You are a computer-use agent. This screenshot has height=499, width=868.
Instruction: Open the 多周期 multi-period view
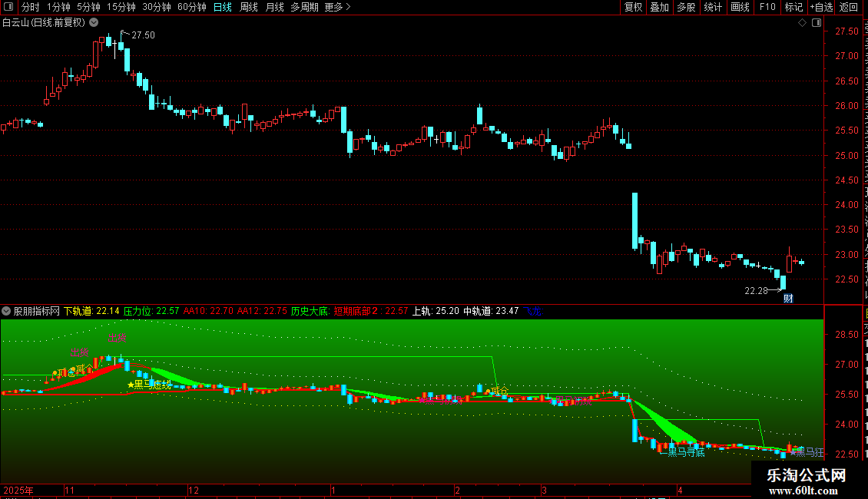[x=304, y=7]
